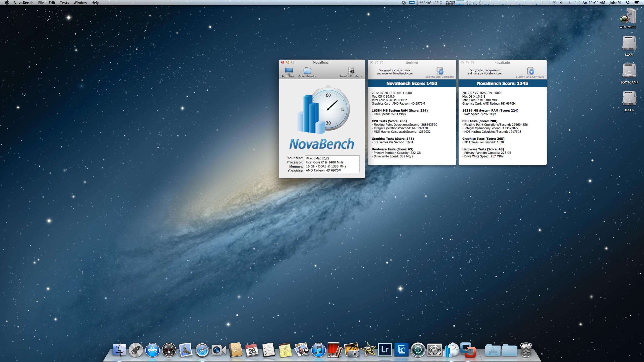Click CPU Tests (Score: 786) heading
Image resolution: width=644 pixels, height=362 pixels.
pos(389,121)
